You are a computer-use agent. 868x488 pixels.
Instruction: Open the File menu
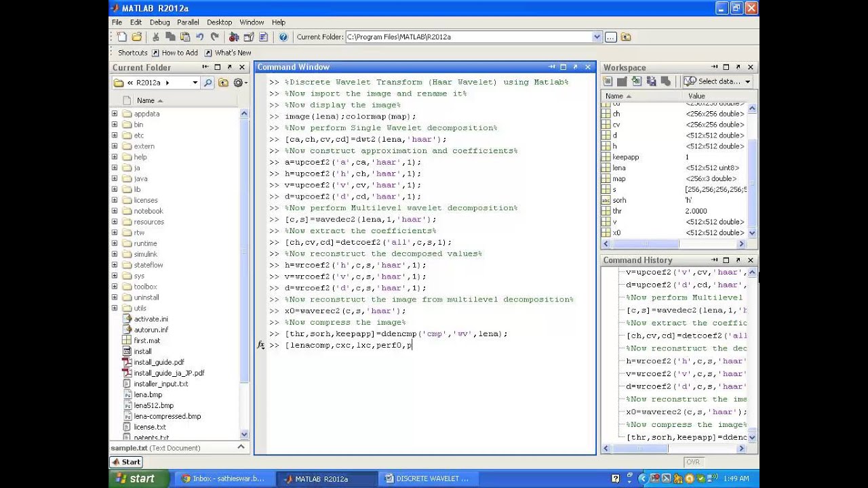point(117,22)
